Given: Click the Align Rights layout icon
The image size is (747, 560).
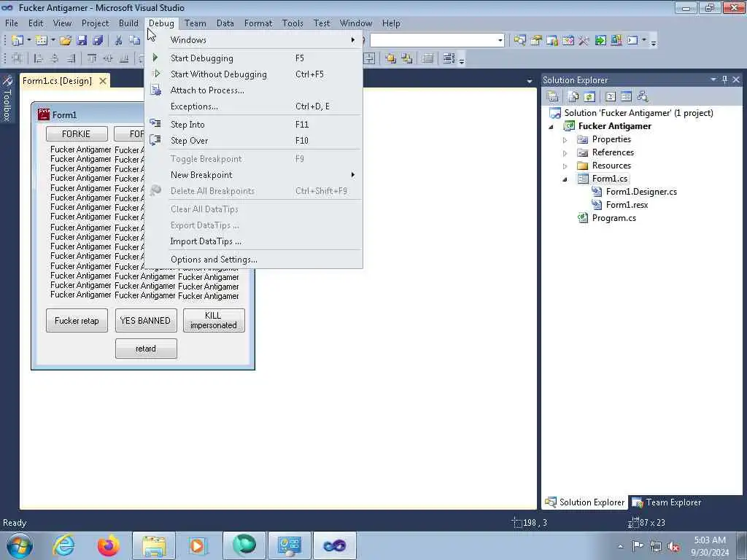Looking at the screenshot, I should point(71,58).
